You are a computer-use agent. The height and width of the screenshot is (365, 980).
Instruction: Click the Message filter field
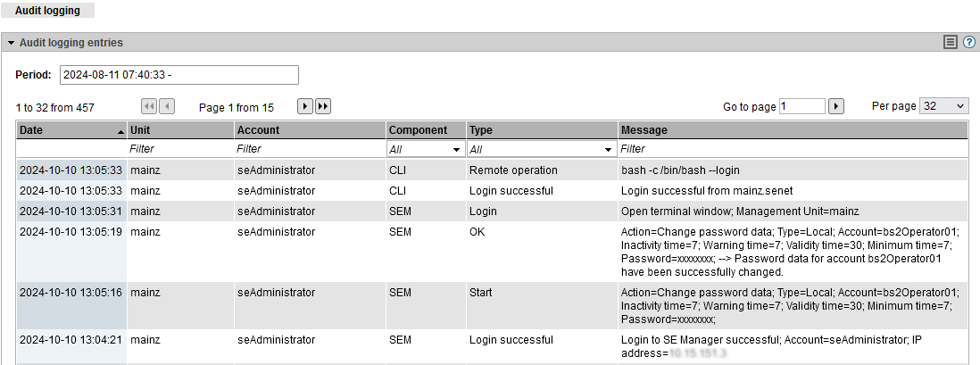(793, 149)
